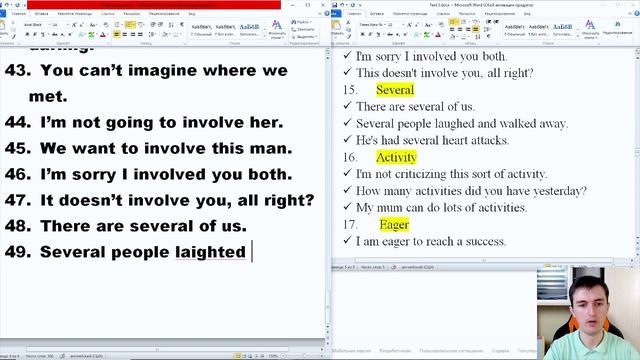Click the Bullets icon in left window
The height and width of the screenshot is (360, 640).
coord(118,25)
